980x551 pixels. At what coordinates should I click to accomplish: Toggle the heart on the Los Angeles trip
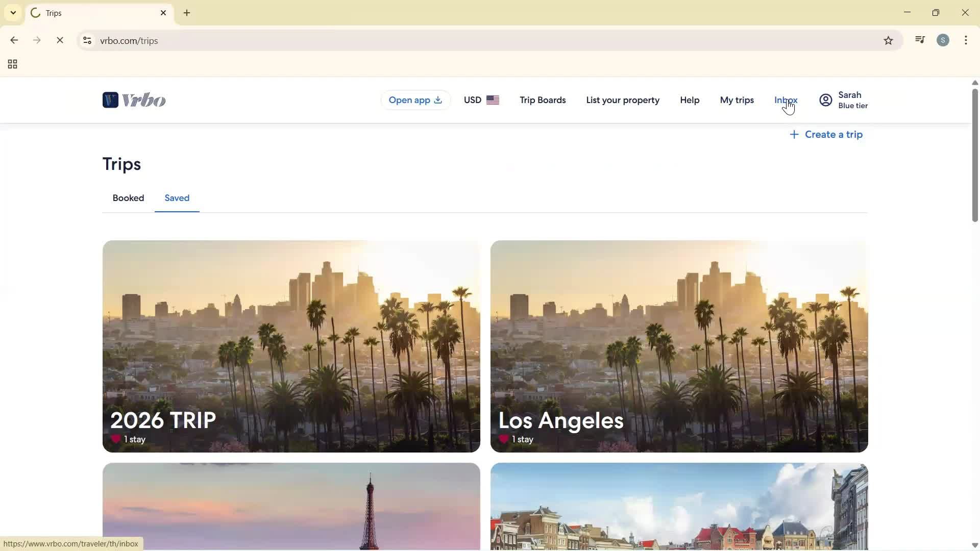(x=504, y=439)
